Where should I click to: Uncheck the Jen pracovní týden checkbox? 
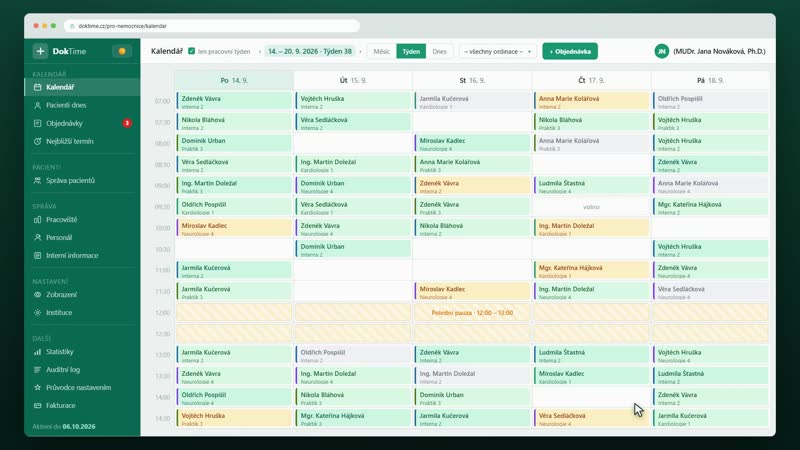point(191,51)
